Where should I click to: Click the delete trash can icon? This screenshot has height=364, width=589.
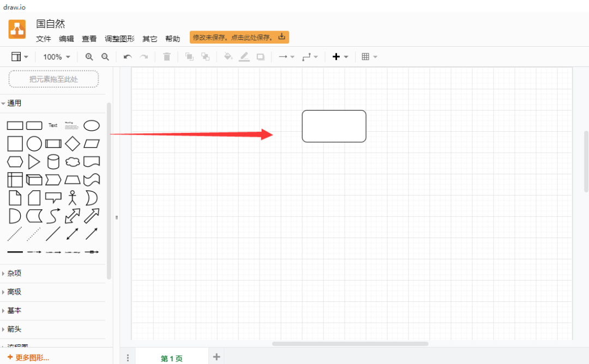tap(167, 57)
